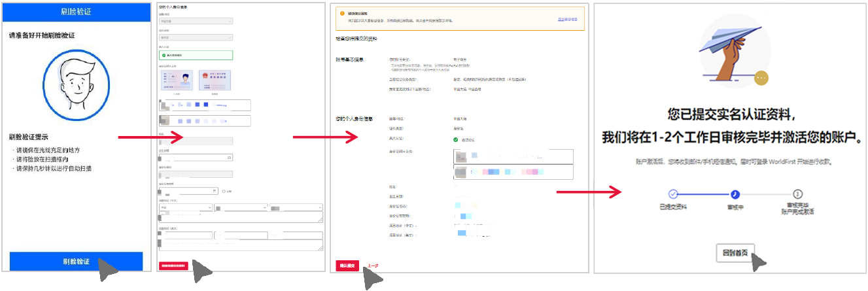Click the orange warning icon in notice banner
868x291 pixels.
click(341, 13)
